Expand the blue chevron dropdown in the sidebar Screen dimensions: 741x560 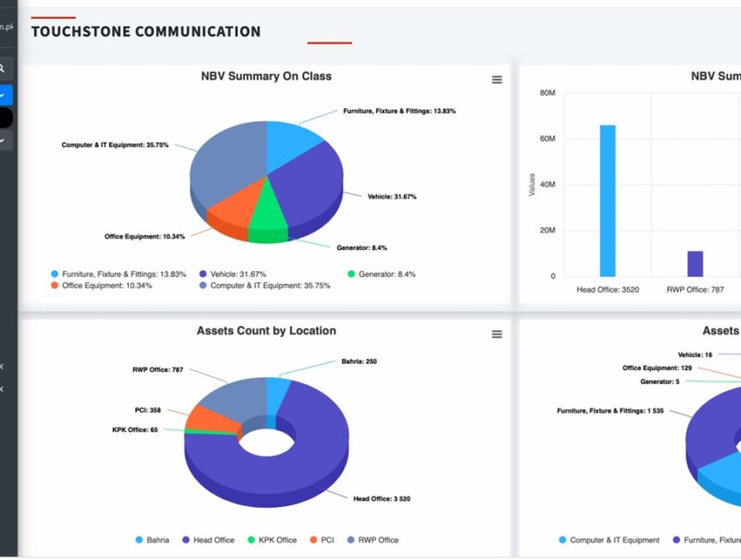pos(4,93)
